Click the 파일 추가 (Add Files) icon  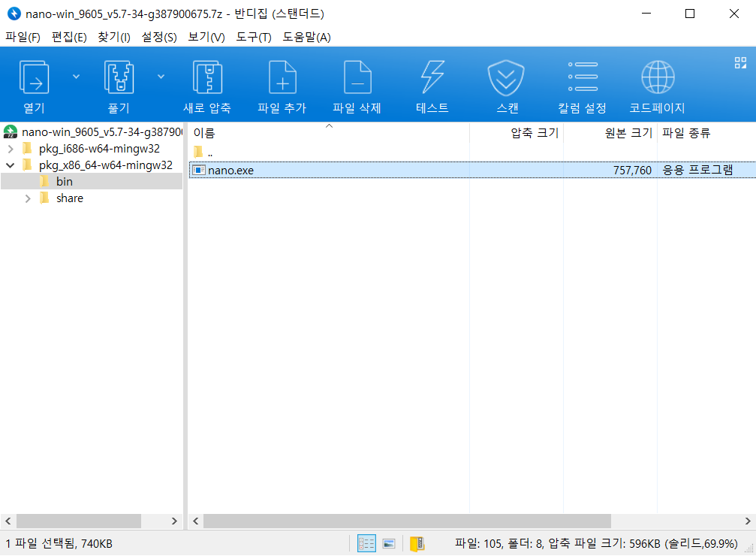282,76
